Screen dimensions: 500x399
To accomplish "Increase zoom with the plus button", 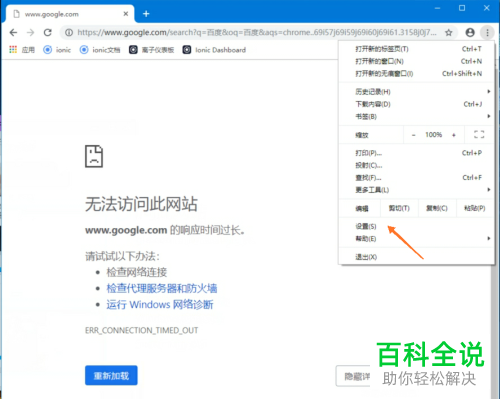I will 454,135.
